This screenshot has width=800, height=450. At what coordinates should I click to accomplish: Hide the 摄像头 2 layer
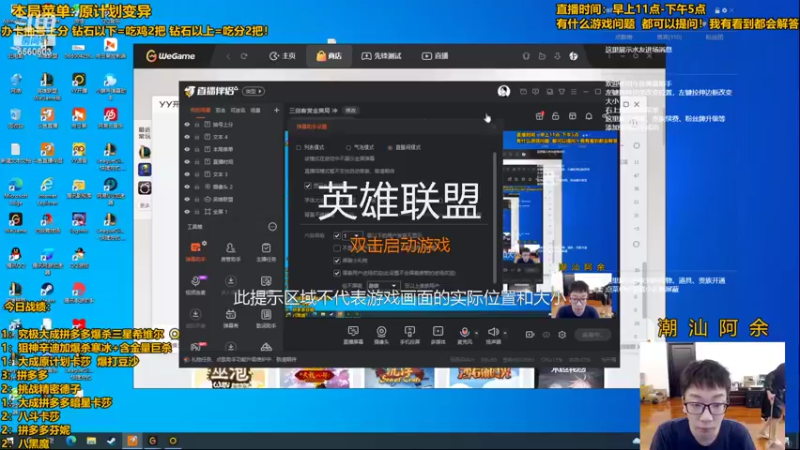(187, 187)
